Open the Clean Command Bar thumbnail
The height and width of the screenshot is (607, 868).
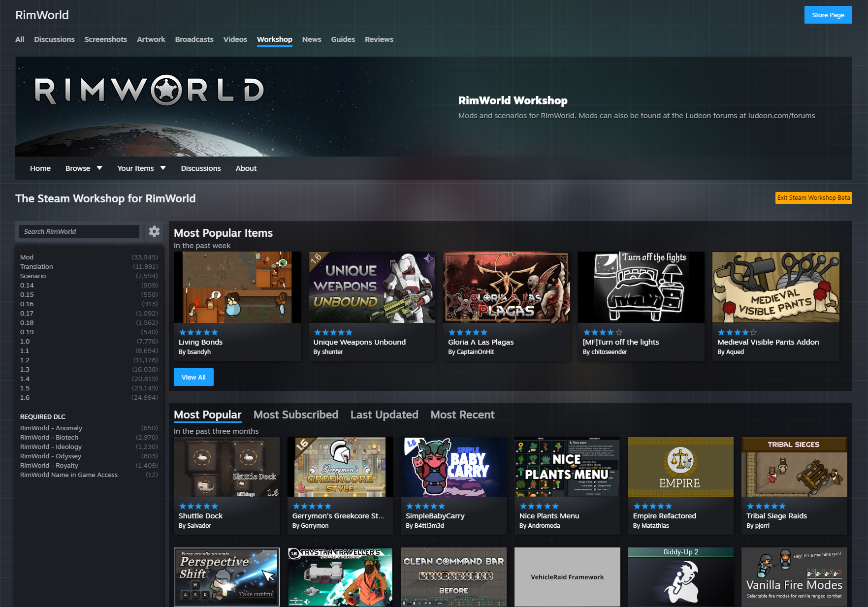tap(453, 577)
